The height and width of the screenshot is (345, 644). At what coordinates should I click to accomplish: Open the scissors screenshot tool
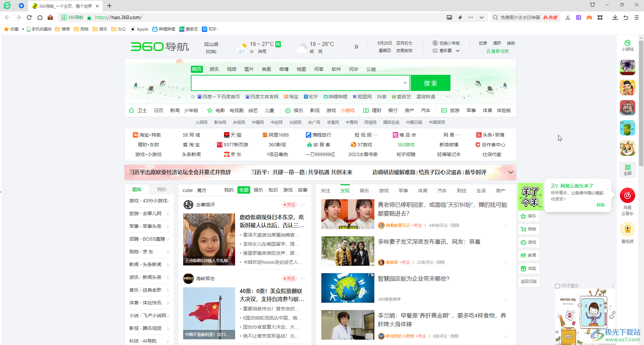click(x=568, y=17)
